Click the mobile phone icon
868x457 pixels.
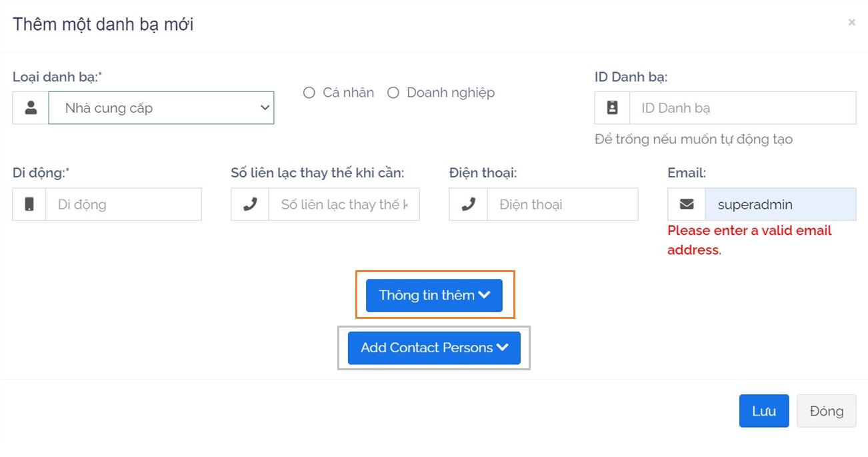[x=29, y=205]
